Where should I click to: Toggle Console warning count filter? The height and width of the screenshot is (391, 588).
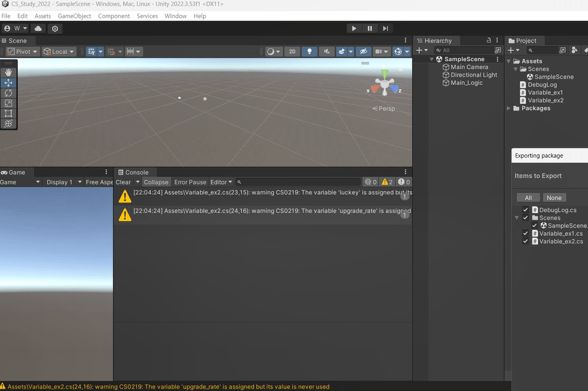(x=387, y=182)
